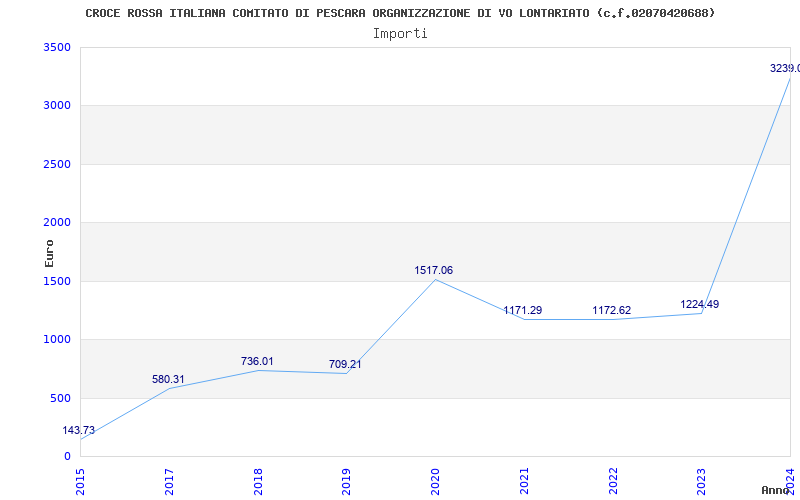Click the y-axis value 3500
Viewport: 800px width, 500px height.
pos(57,47)
